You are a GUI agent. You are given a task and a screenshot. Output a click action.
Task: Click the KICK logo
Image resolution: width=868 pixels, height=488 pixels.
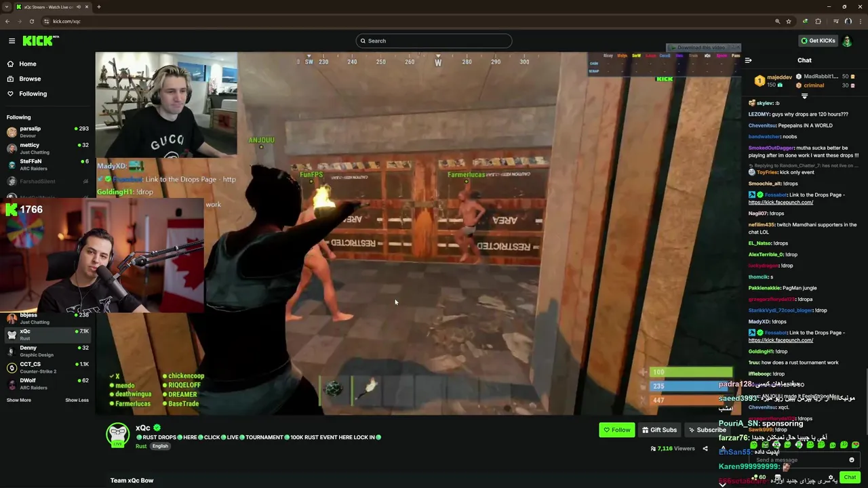click(x=41, y=41)
